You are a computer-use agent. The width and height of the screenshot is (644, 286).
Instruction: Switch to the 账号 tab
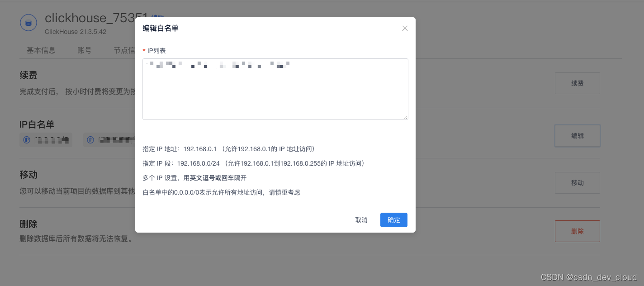tap(85, 50)
